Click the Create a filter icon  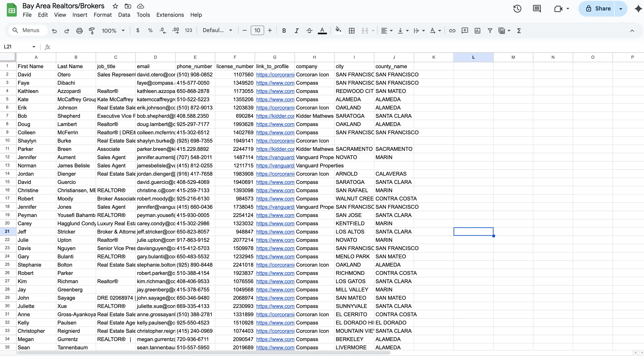pos(490,30)
